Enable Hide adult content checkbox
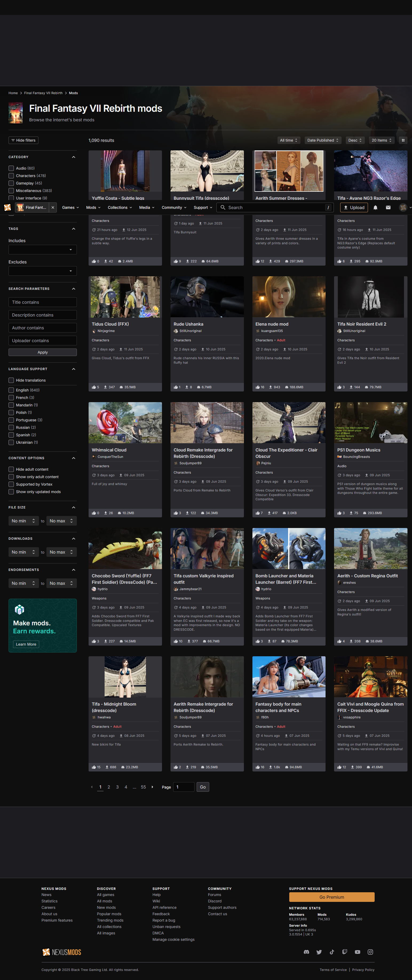The height and width of the screenshot is (980, 412). 11,469
